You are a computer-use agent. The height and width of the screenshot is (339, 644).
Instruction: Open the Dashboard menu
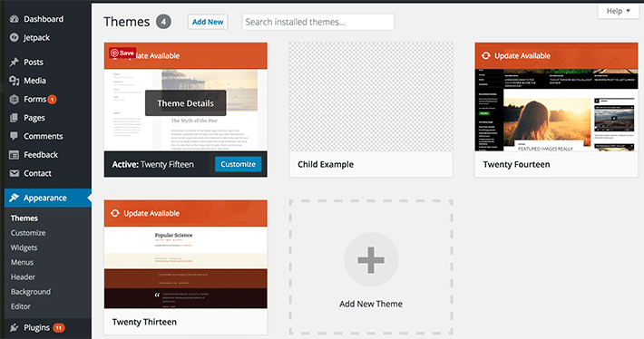pyautogui.click(x=44, y=19)
